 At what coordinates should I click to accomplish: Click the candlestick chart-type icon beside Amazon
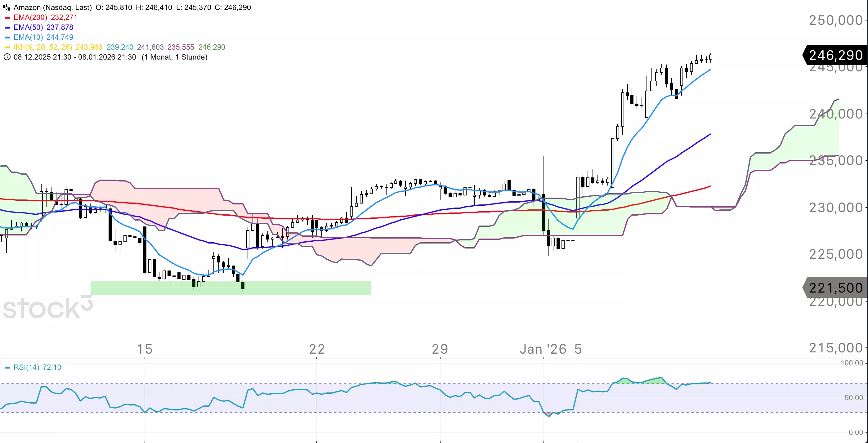pyautogui.click(x=7, y=7)
